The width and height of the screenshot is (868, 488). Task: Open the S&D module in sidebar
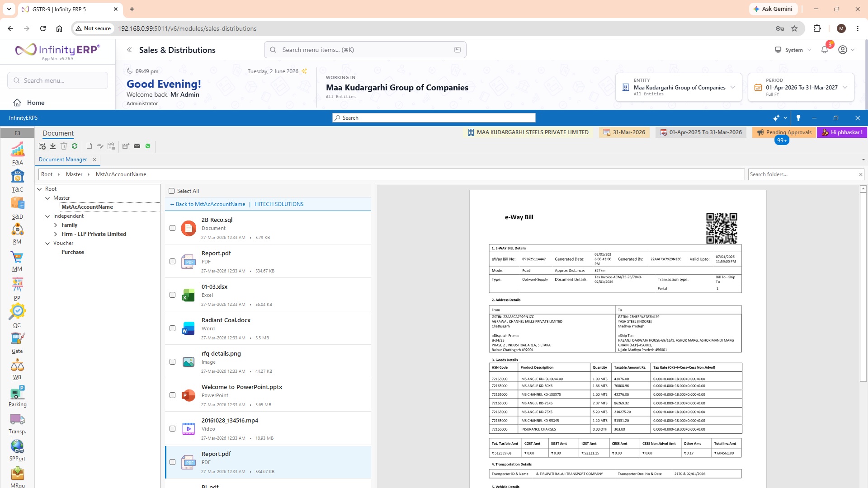point(17,208)
